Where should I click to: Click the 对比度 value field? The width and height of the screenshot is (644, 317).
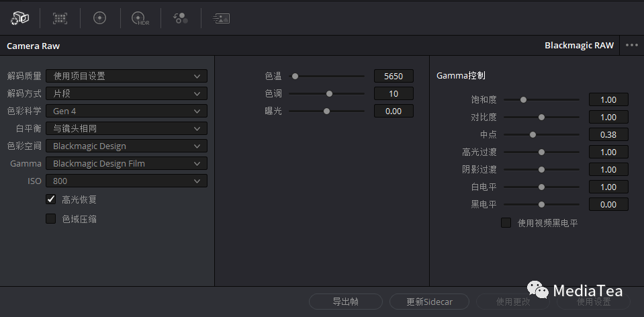pos(608,117)
